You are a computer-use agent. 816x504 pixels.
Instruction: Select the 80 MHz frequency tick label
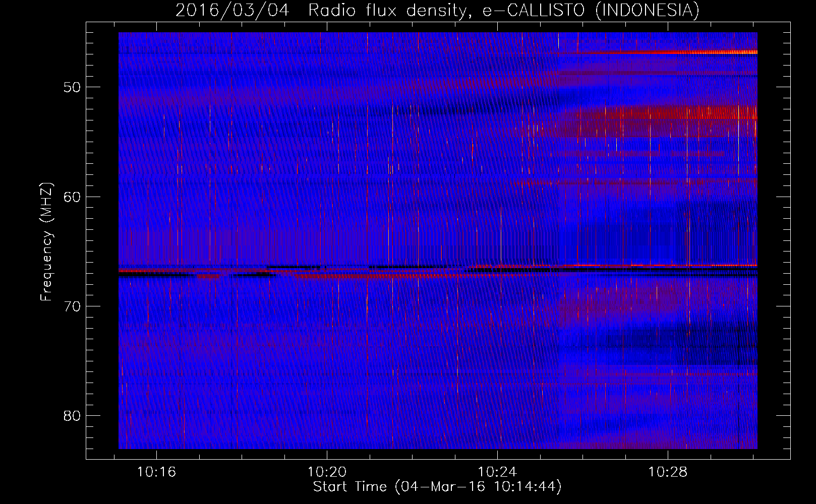click(72, 416)
